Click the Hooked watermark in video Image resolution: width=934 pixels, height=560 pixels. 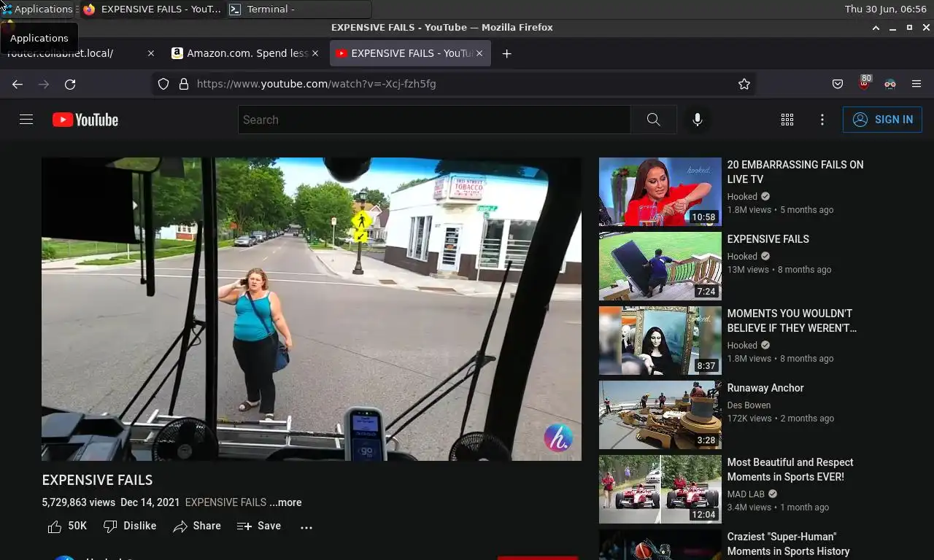click(558, 438)
